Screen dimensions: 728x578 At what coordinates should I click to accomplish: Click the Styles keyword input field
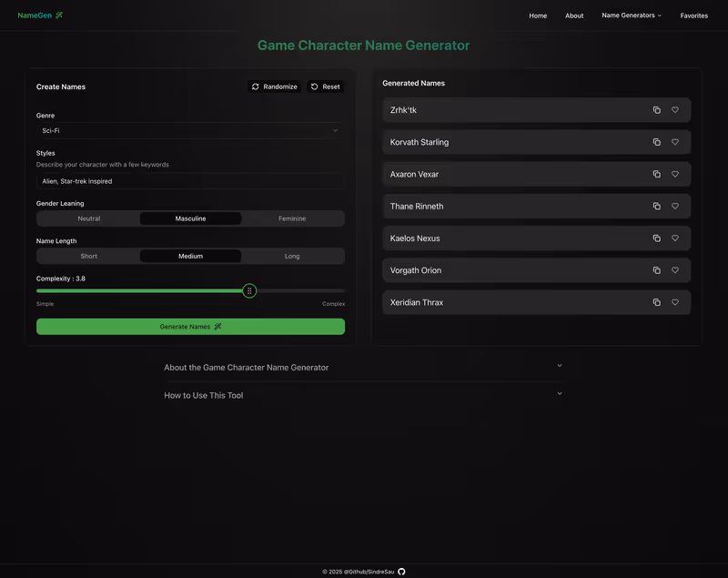189,181
